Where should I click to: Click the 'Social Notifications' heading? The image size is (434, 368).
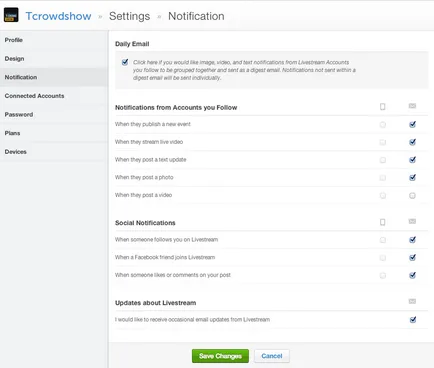pyautogui.click(x=145, y=223)
